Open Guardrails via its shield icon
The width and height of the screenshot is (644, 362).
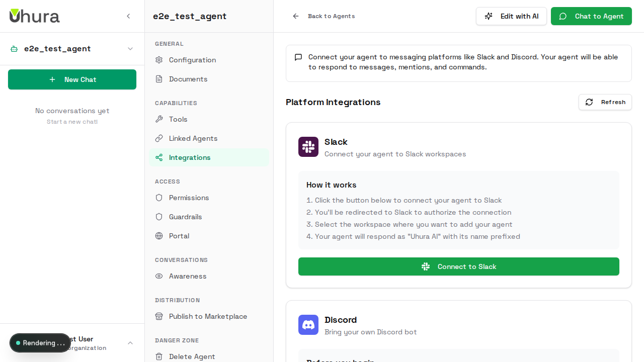158,217
